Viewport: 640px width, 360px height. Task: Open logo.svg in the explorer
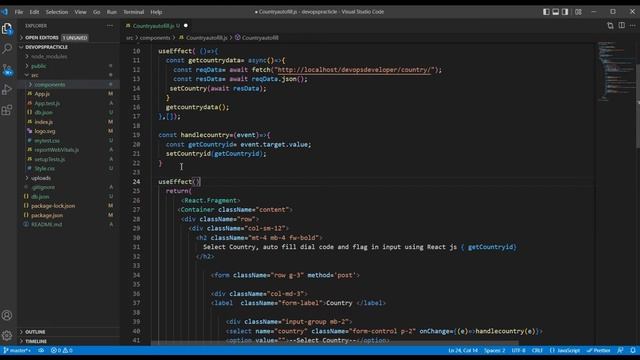point(69,131)
